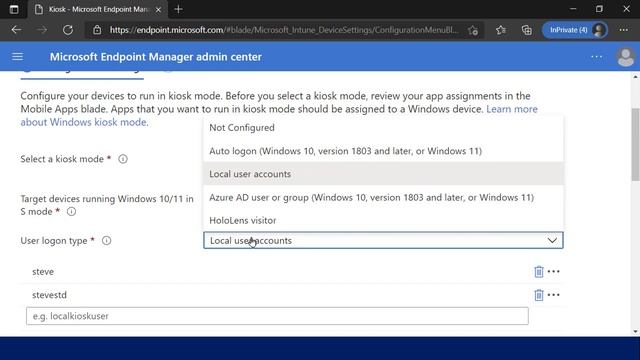Delete the steve account entry
640x360 pixels.
pyautogui.click(x=539, y=271)
